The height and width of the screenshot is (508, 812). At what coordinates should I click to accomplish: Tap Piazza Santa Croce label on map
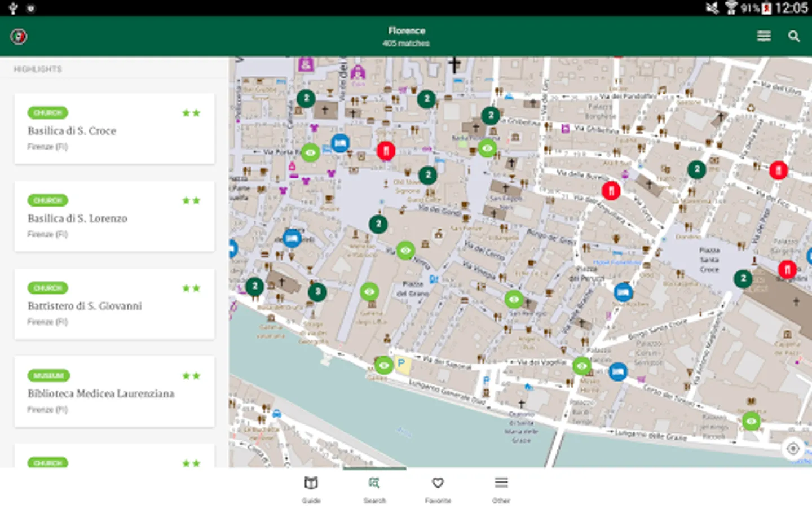tap(709, 260)
